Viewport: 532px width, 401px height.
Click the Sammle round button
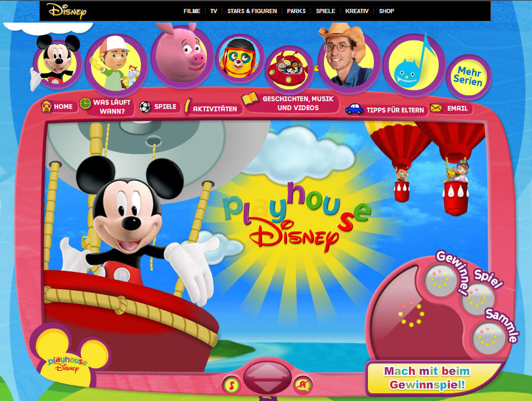(489, 338)
